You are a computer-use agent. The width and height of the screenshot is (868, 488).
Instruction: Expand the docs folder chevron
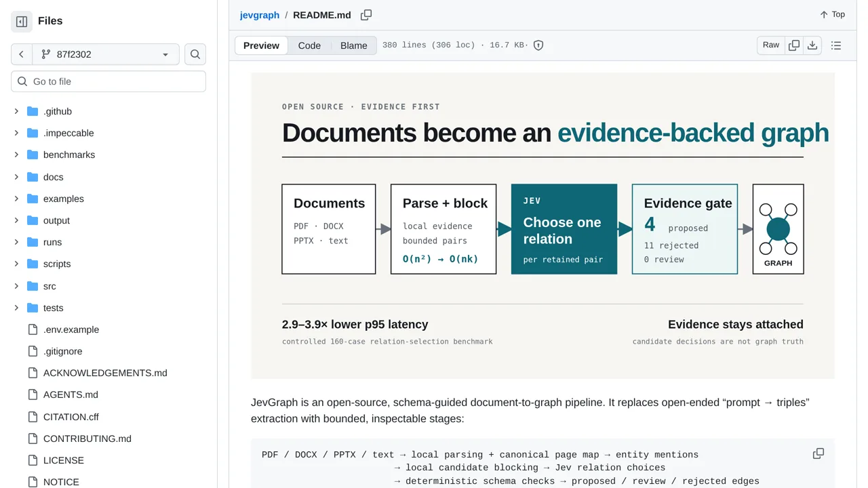pyautogui.click(x=16, y=177)
